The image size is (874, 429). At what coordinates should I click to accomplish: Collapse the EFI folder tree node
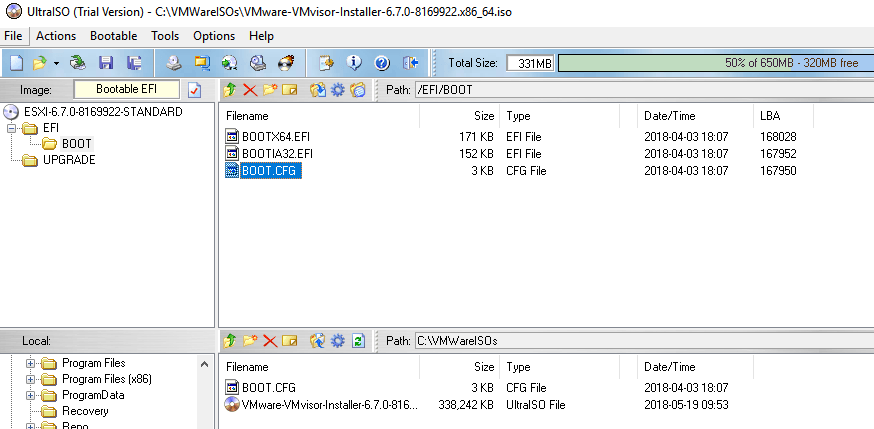[11, 128]
